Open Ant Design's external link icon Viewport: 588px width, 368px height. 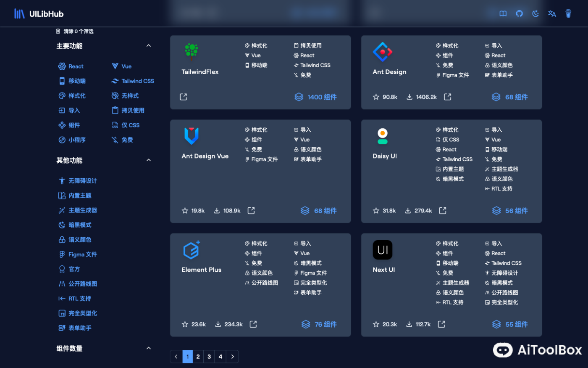click(447, 96)
